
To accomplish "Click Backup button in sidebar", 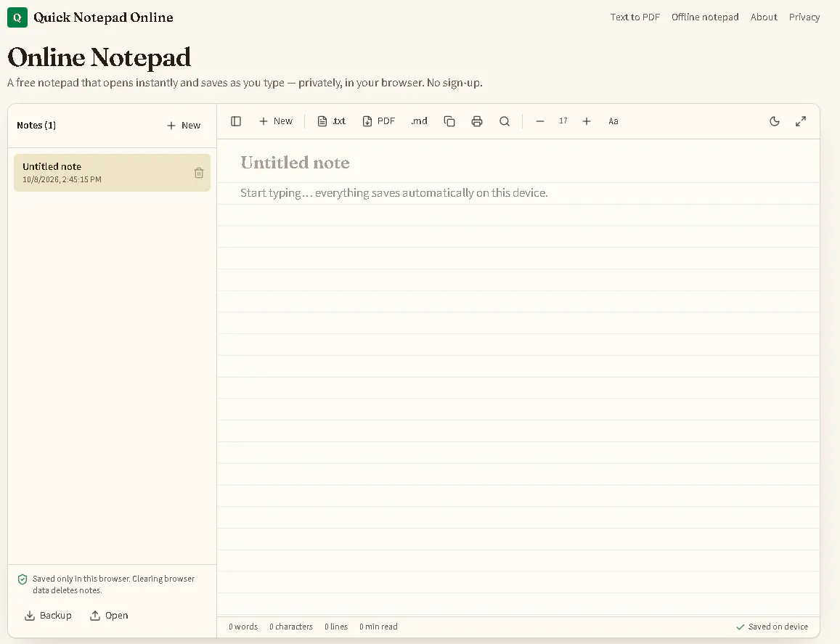I will click(48, 615).
